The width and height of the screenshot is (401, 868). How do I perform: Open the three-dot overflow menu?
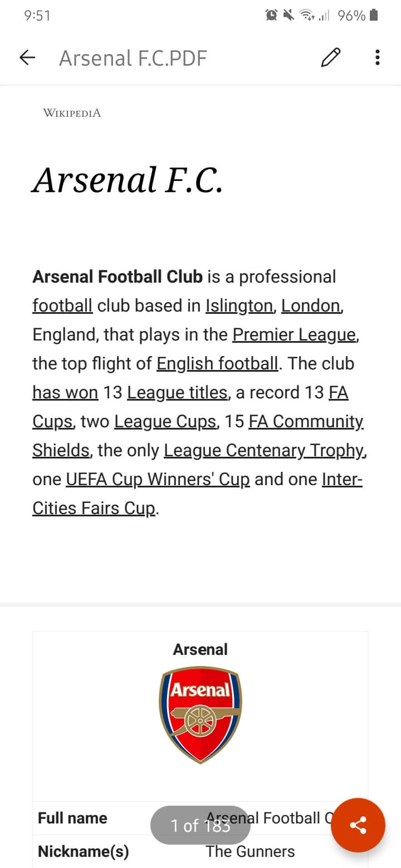(378, 57)
